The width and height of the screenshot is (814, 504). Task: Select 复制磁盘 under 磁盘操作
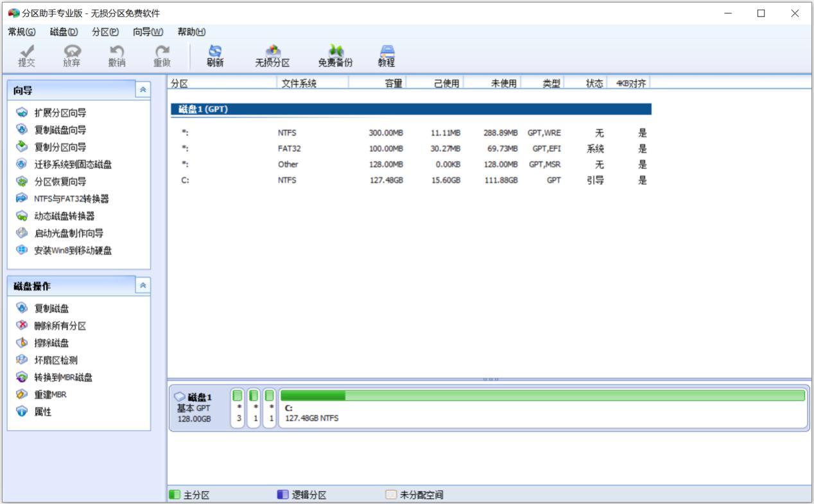point(43,308)
